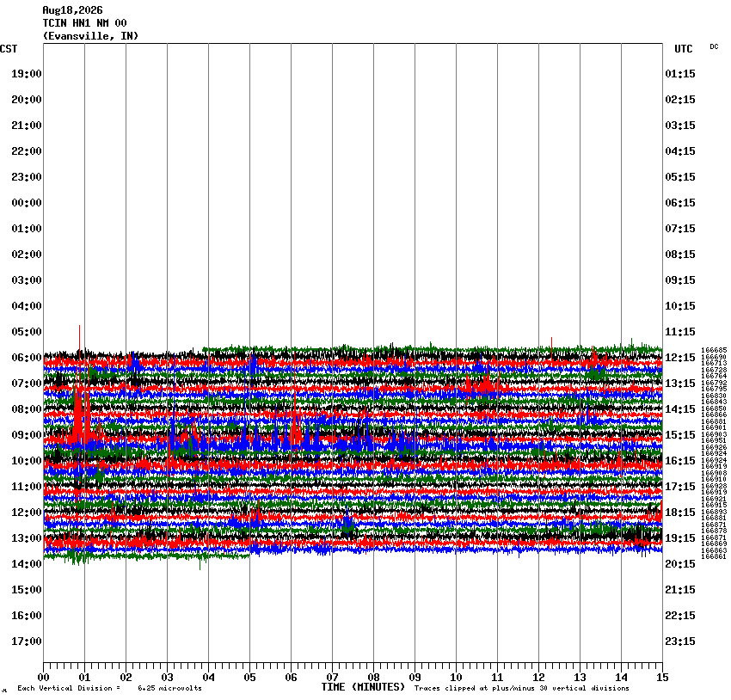Select the TCIN HN1 NM 00 station label
Image resolution: width=731 pixels, height=700 pixels.
tap(84, 23)
